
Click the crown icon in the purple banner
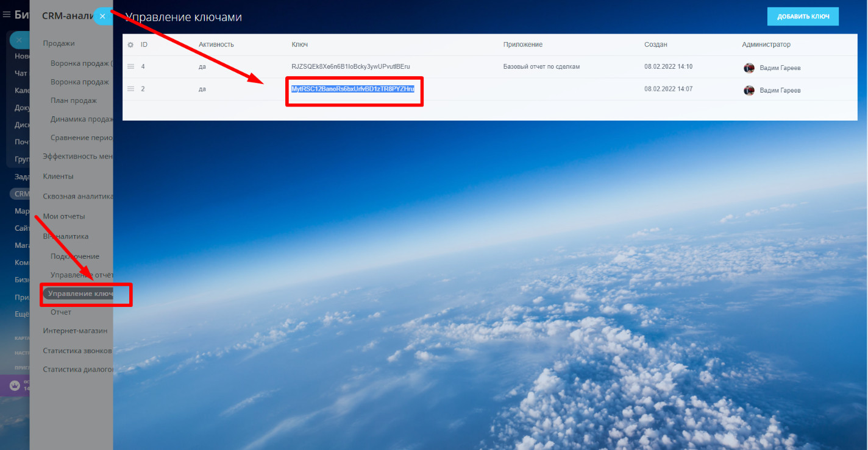coord(13,385)
